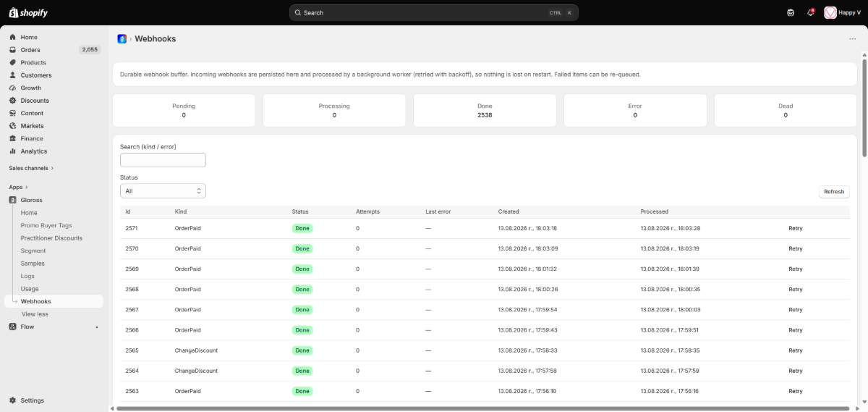Open the Samples page in Gloross
Image resolution: width=868 pixels, height=412 pixels.
tap(33, 264)
